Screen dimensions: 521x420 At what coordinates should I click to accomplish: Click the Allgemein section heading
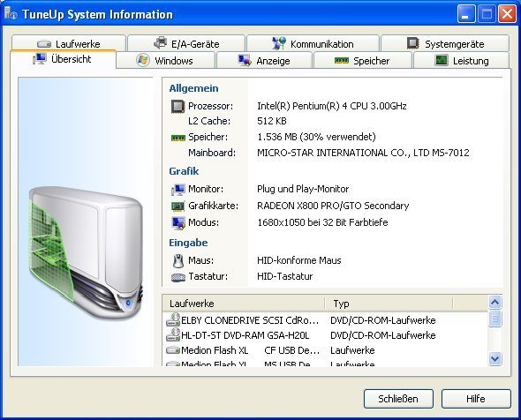coord(193,88)
